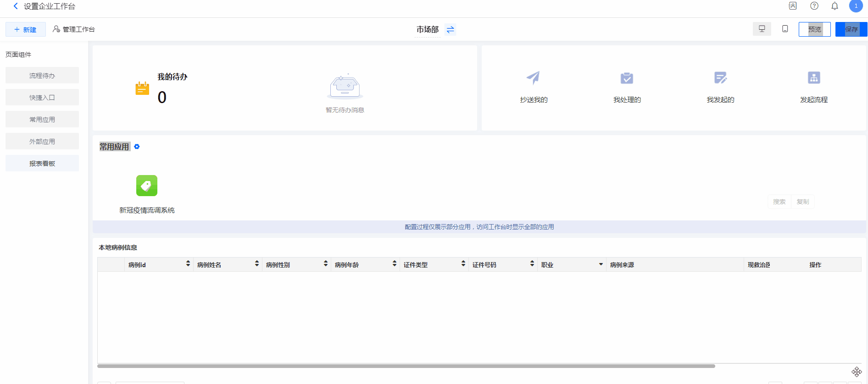Screen dimensions: 868x384
Task: Click the 抄送我的 paper plane icon
Action: (533, 78)
